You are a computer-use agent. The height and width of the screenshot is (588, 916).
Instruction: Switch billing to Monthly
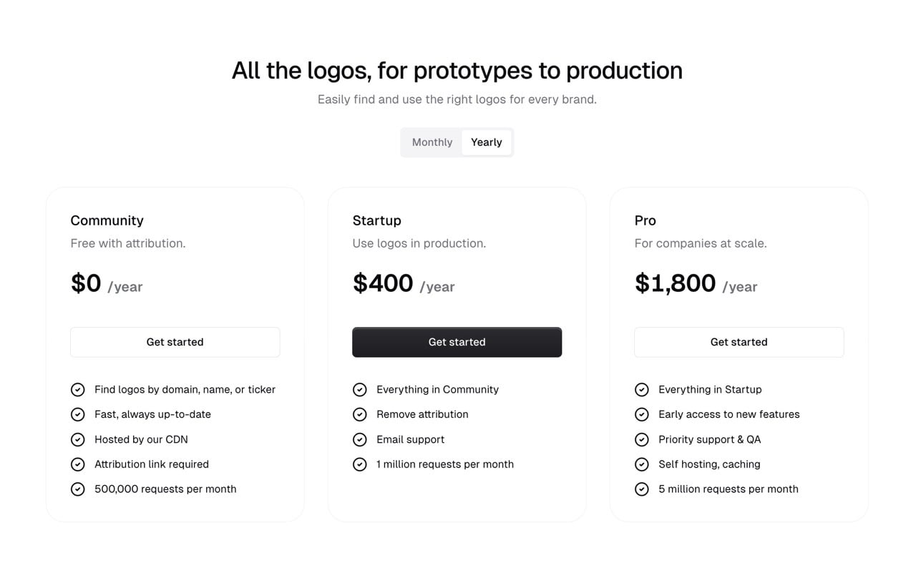(432, 142)
